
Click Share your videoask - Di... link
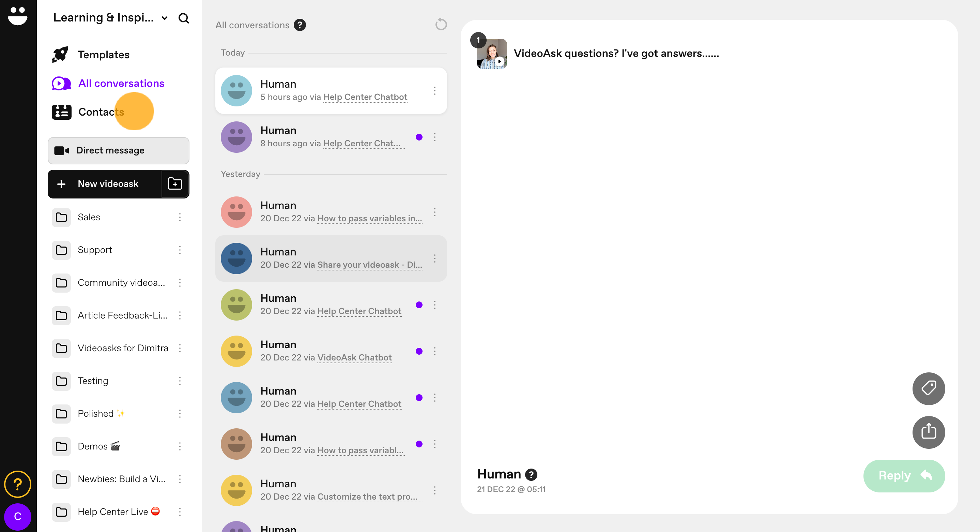pyautogui.click(x=370, y=265)
